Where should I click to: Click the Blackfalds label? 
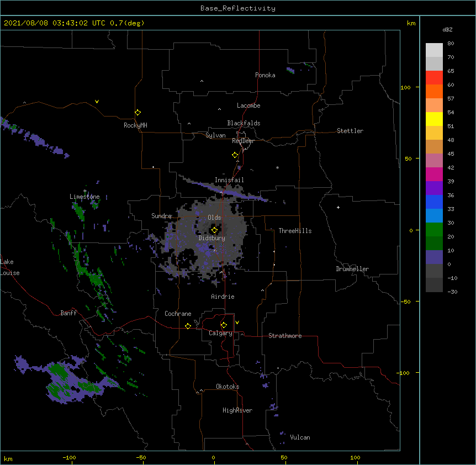click(244, 123)
